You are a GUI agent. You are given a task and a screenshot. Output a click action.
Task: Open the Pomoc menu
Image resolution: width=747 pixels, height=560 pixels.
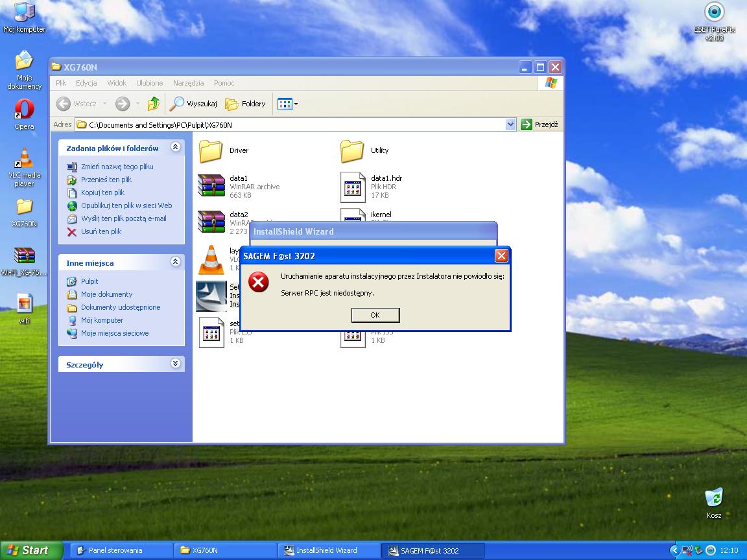(224, 83)
